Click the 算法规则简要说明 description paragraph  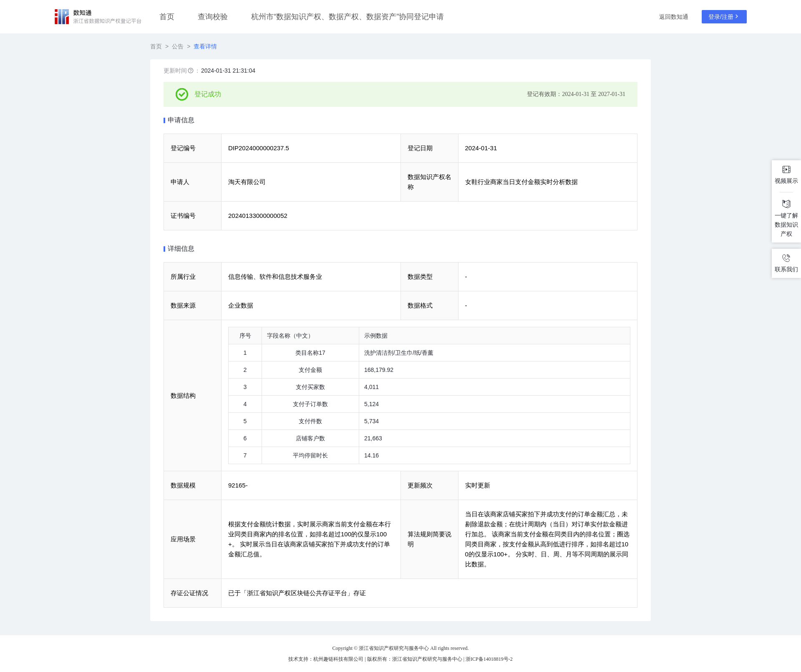[547, 539]
